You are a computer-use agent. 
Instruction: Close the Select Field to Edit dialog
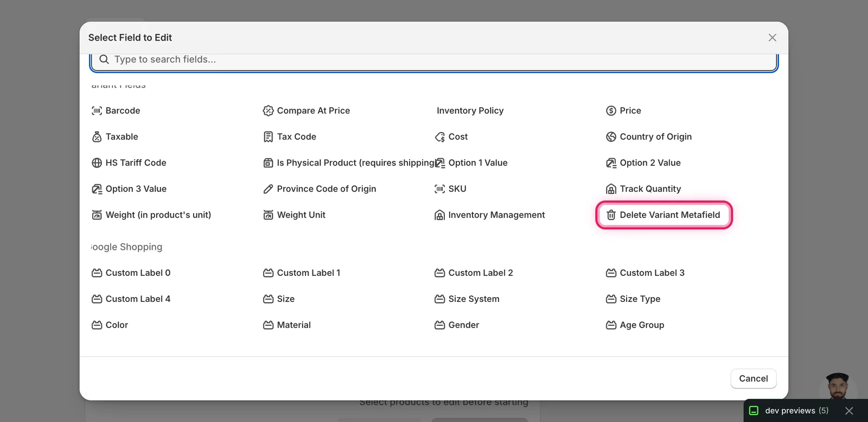pos(773,37)
